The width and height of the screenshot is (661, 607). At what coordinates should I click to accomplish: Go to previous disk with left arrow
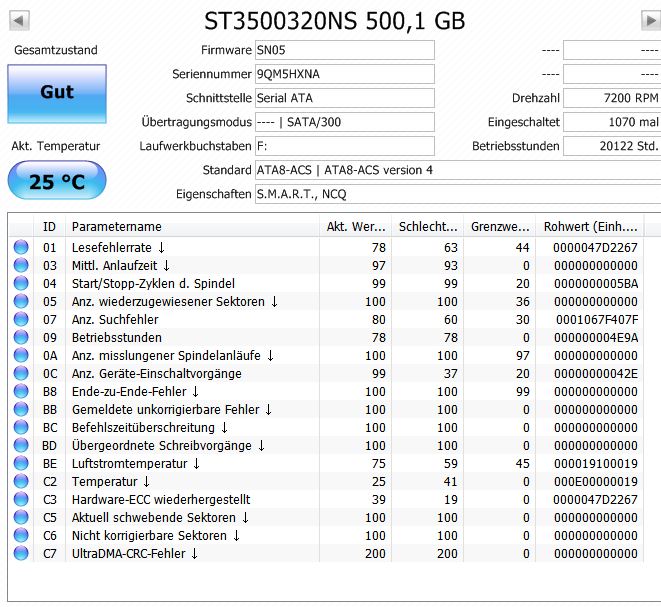click(19, 20)
